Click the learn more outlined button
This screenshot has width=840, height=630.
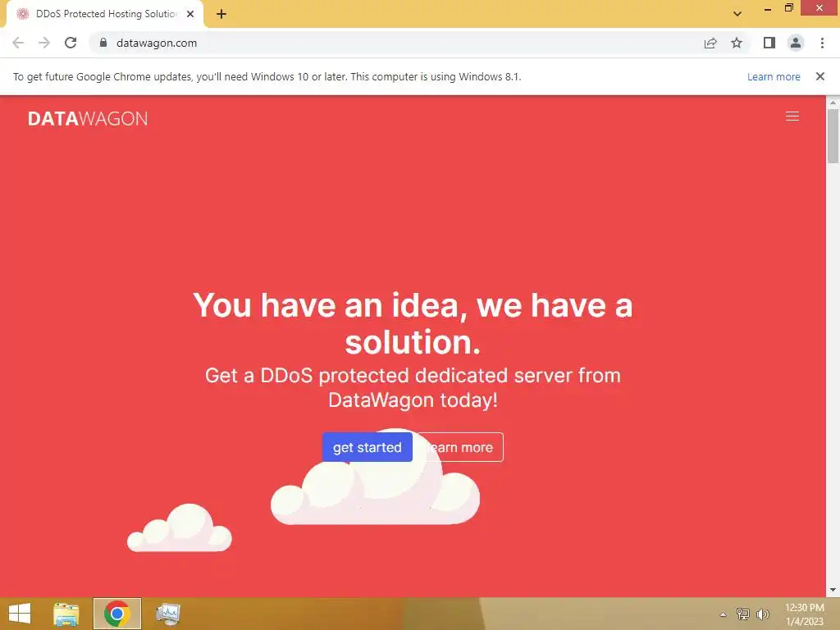(x=461, y=447)
